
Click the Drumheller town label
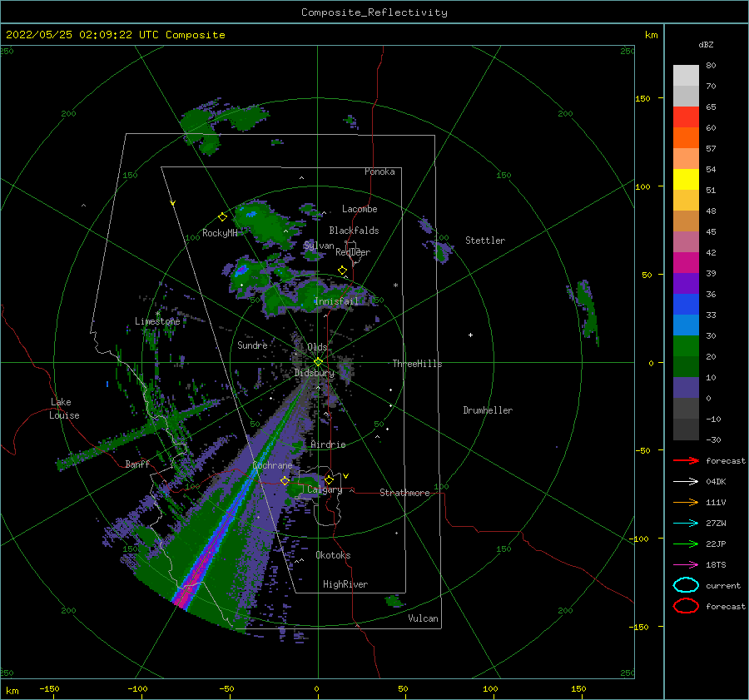click(x=488, y=410)
